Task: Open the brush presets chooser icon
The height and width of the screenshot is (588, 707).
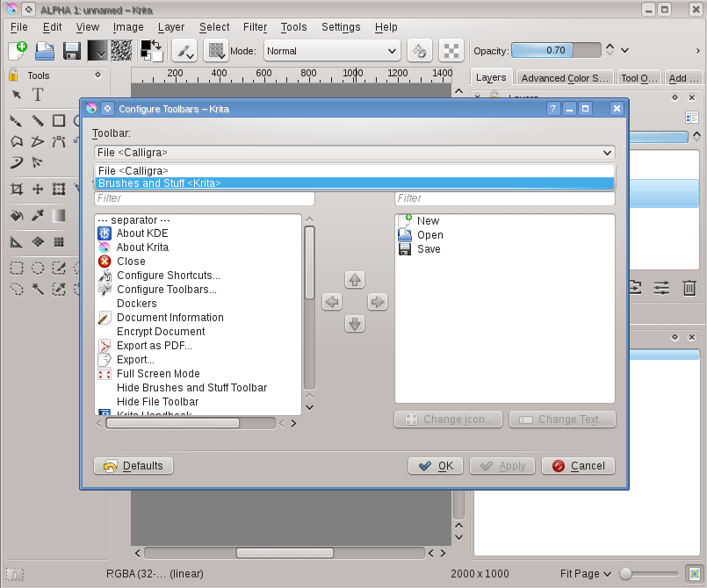Action: 216,51
